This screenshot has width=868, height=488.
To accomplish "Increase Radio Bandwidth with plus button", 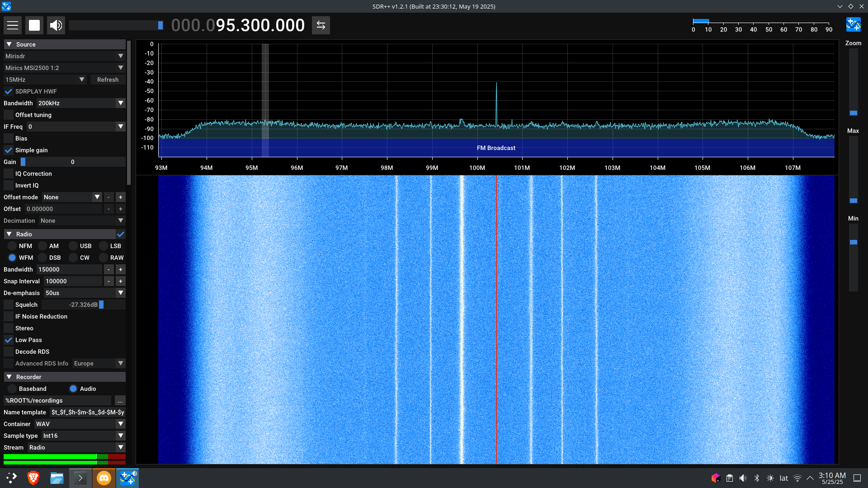I will point(120,269).
